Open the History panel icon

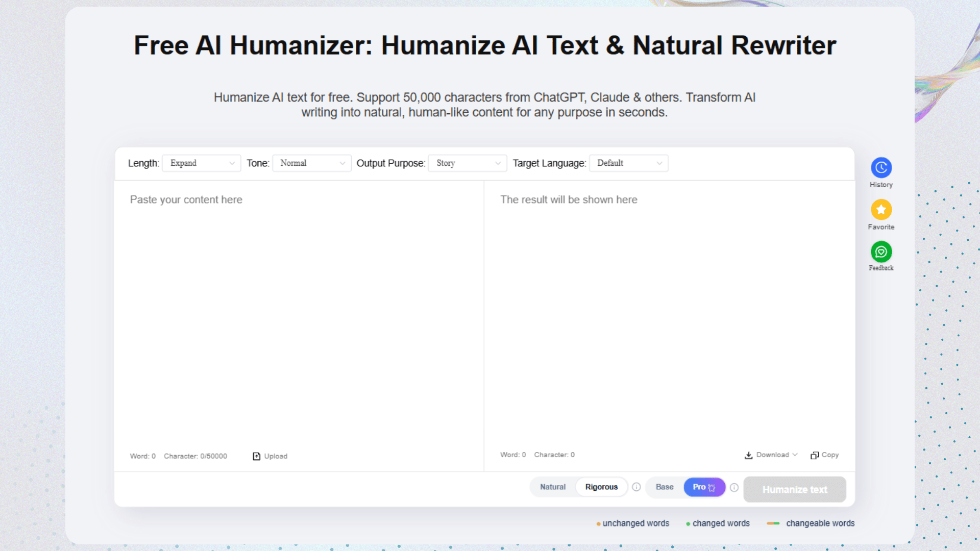(x=881, y=167)
